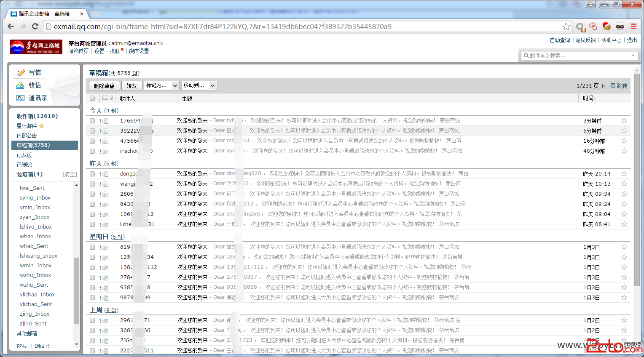Star the email sent 16分钟前
644x357 pixels.
point(624,141)
